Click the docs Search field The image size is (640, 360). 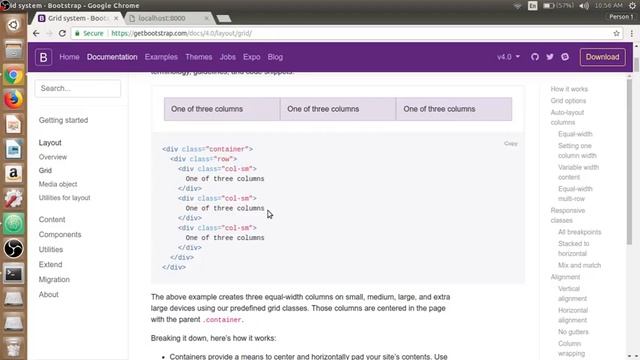(78, 89)
